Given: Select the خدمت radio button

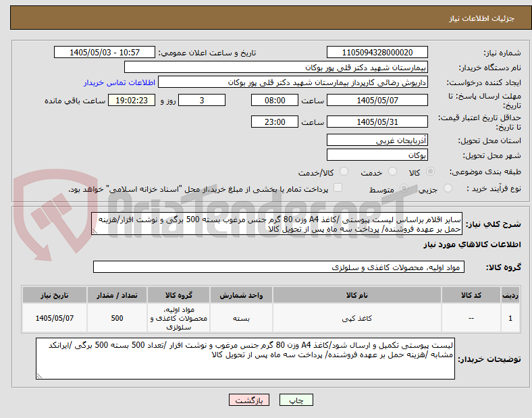Looking at the screenshot, I should click(x=392, y=172).
